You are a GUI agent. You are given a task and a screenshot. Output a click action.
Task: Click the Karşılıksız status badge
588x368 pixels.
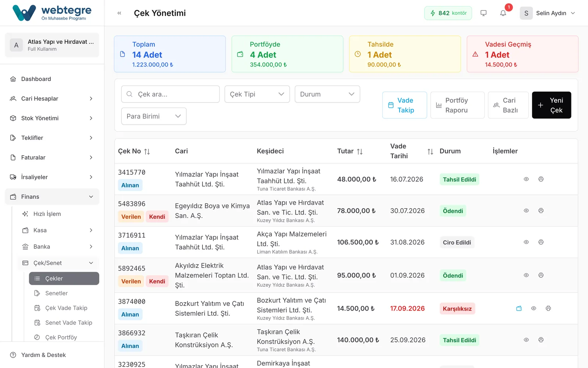(457, 309)
